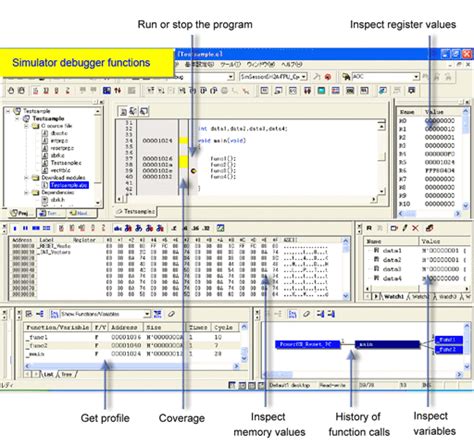Click the '.f' float format icon

(x=174, y=228)
